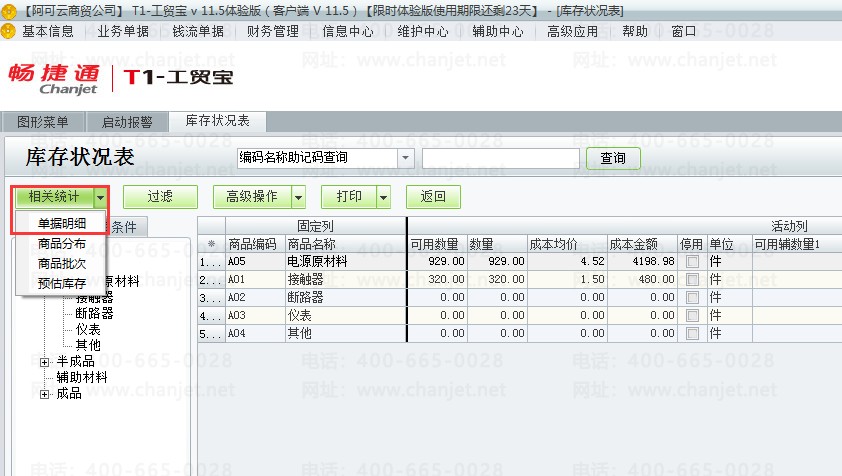This screenshot has width=842, height=476.
Task: Switch to the 图形菜单 tab
Action: [43, 122]
